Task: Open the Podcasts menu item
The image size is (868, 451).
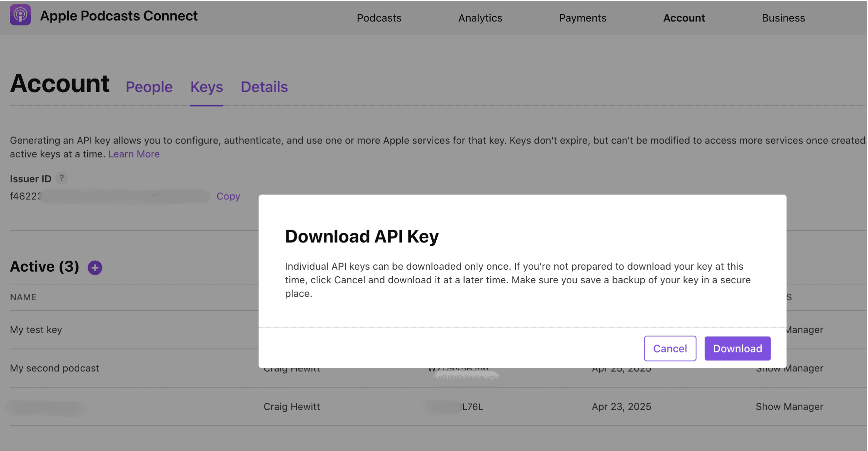Action: click(x=379, y=18)
